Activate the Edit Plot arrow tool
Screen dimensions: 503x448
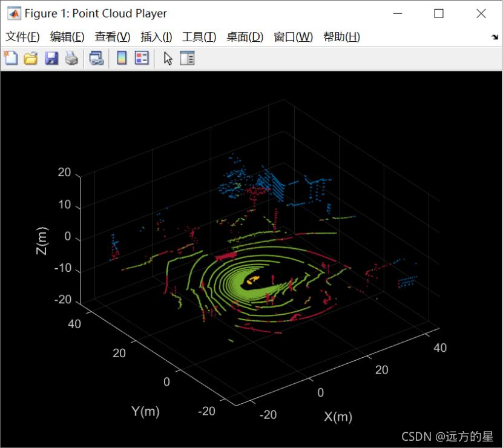168,58
